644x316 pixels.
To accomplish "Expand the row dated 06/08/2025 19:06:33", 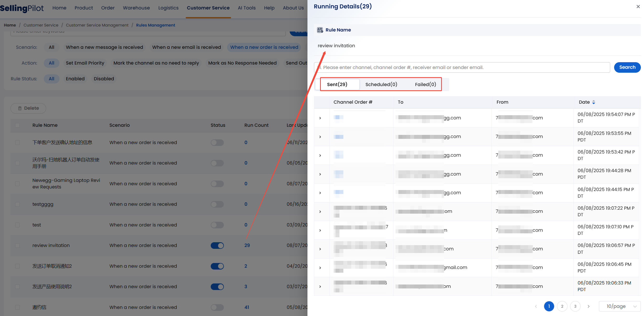I will click(320, 287).
